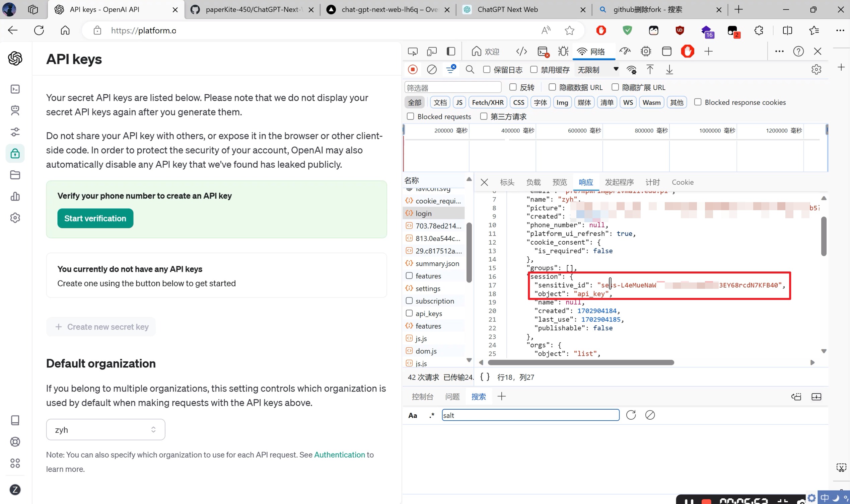Open the Elements panel icon in DevTools
Screen dimensions: 850x504
coord(521,51)
